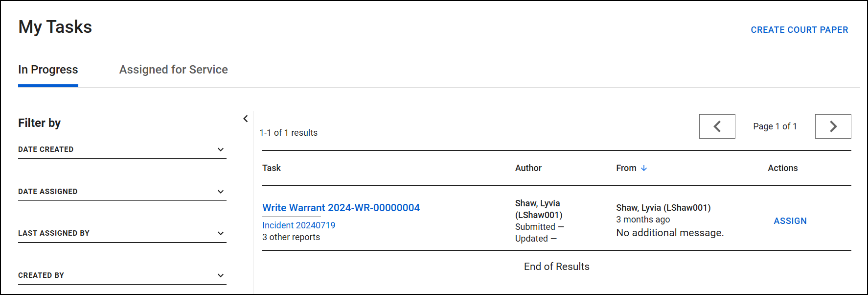Screen dimensions: 868x295
Task: Switch to the In Progress tab
Action: tap(48, 70)
